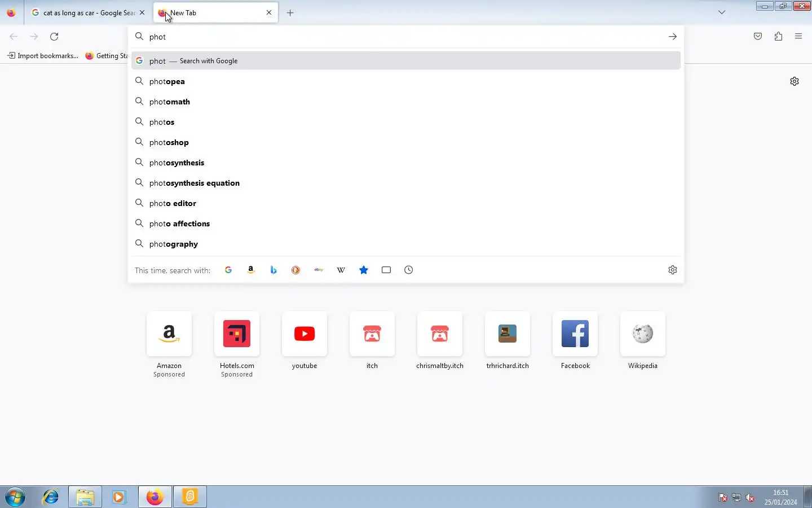Image resolution: width=812 pixels, height=508 pixels.
Task: Open Firefox View pinned icon
Action: [x=11, y=12]
